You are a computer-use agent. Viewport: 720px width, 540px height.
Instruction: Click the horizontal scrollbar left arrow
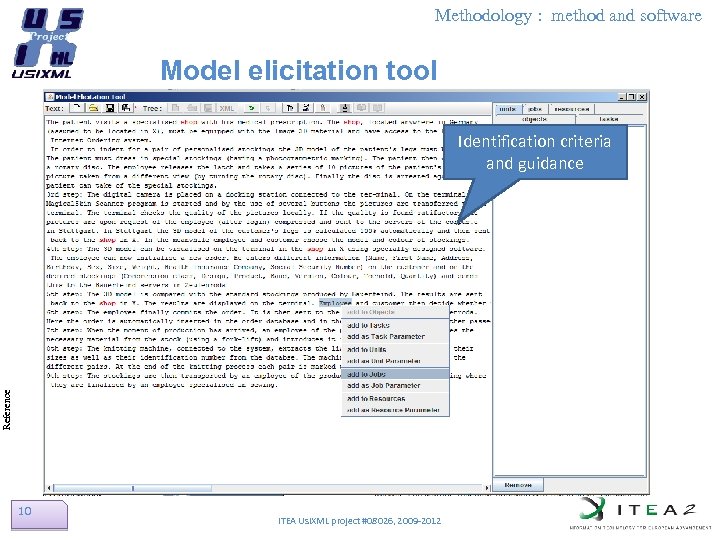(x=49, y=488)
